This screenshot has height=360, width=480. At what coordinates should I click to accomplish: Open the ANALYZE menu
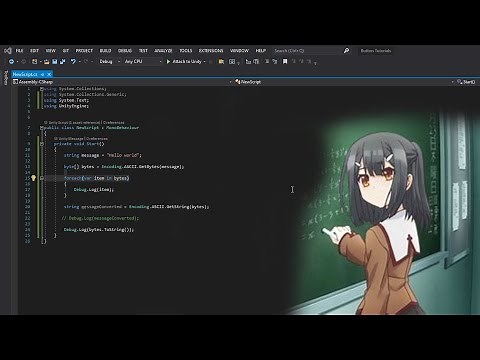[x=163, y=51]
